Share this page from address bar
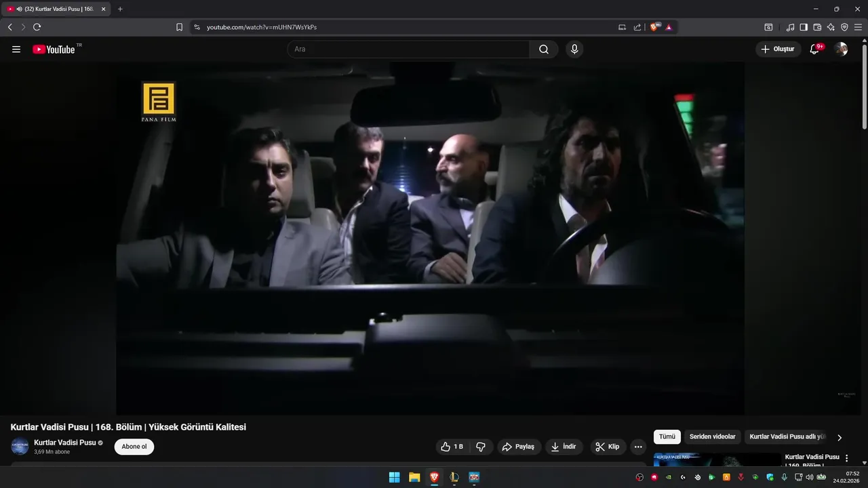Screen dimensions: 868x488 [x=637, y=27]
